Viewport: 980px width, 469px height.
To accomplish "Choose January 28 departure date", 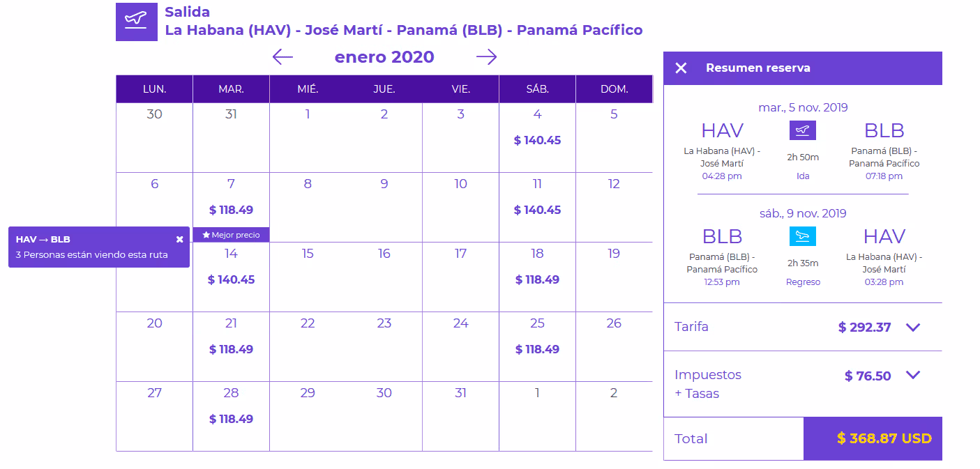I will [231, 416].
